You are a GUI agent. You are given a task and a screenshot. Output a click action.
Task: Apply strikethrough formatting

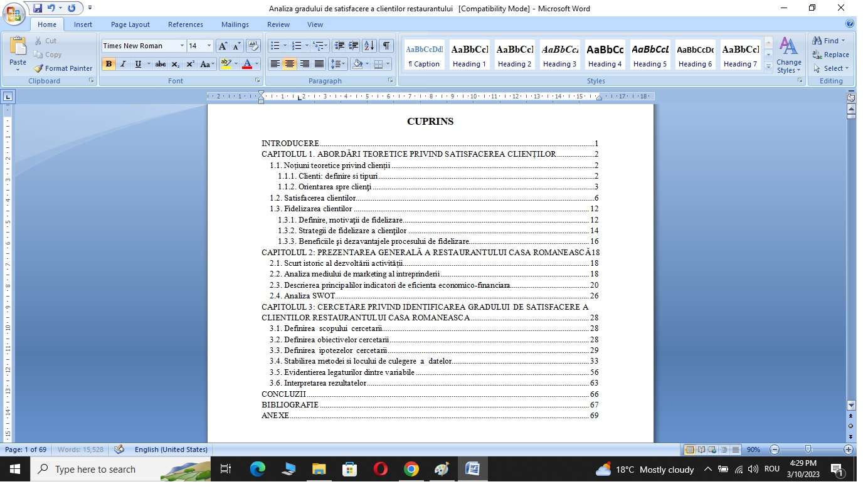click(x=161, y=64)
